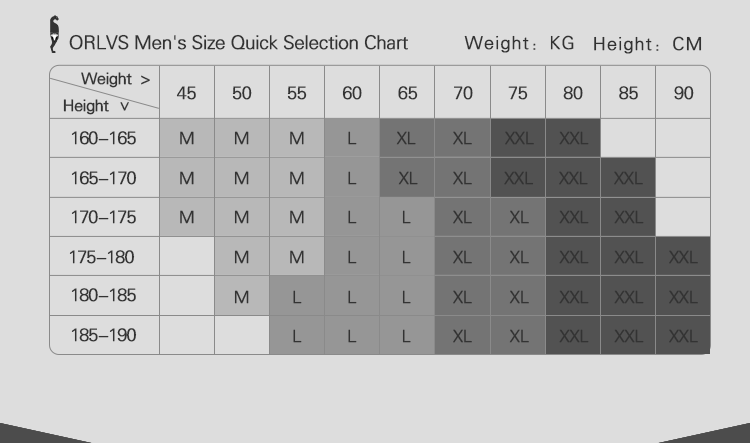The image size is (750, 443).
Task: Click the 160–165 height row label
Action: pos(104,138)
